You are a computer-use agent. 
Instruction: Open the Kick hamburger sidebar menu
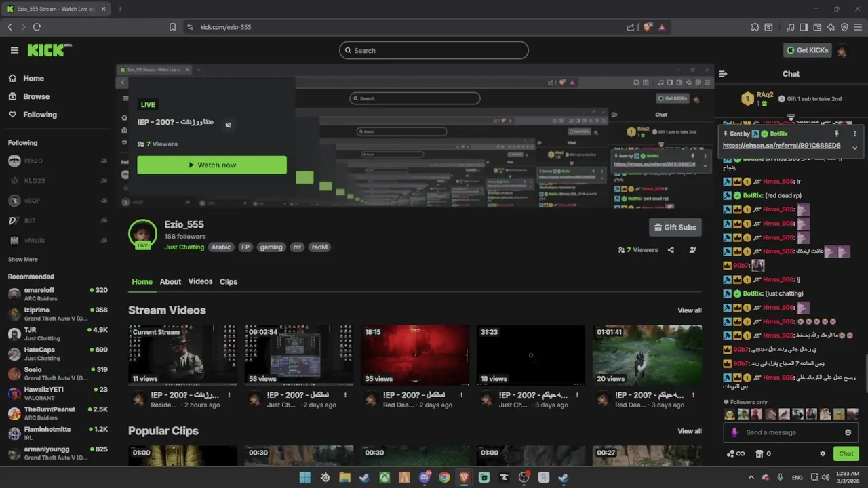coord(14,50)
